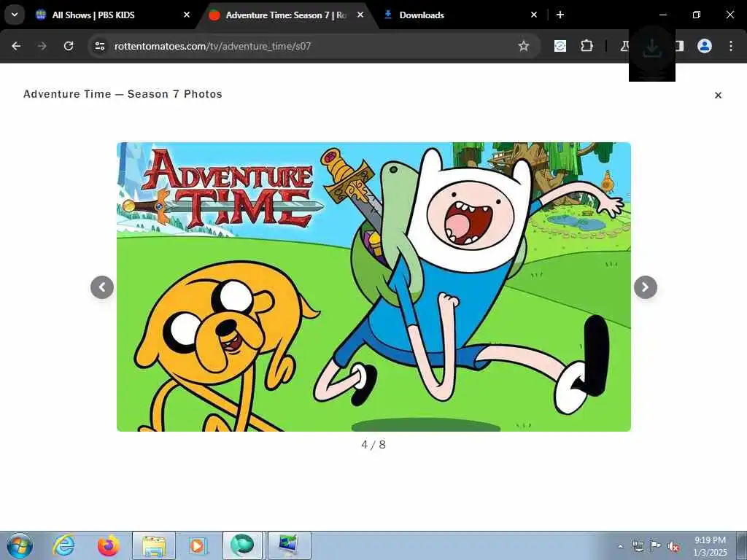Click the Adventure Time Season 7 Photos heading
747x560 pixels.
point(123,94)
